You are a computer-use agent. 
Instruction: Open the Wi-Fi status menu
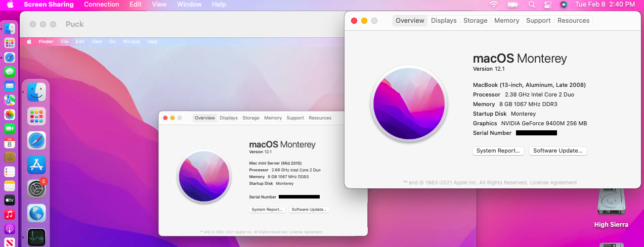click(x=493, y=5)
